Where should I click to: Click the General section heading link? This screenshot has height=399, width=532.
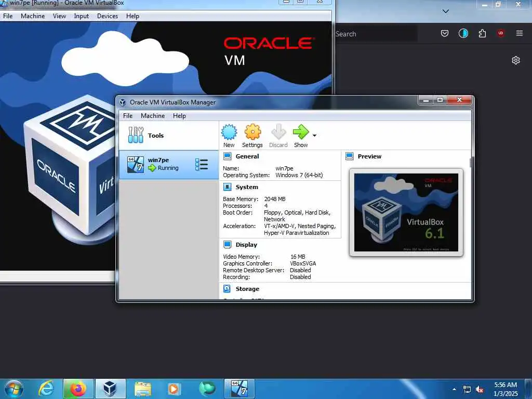pos(247,156)
